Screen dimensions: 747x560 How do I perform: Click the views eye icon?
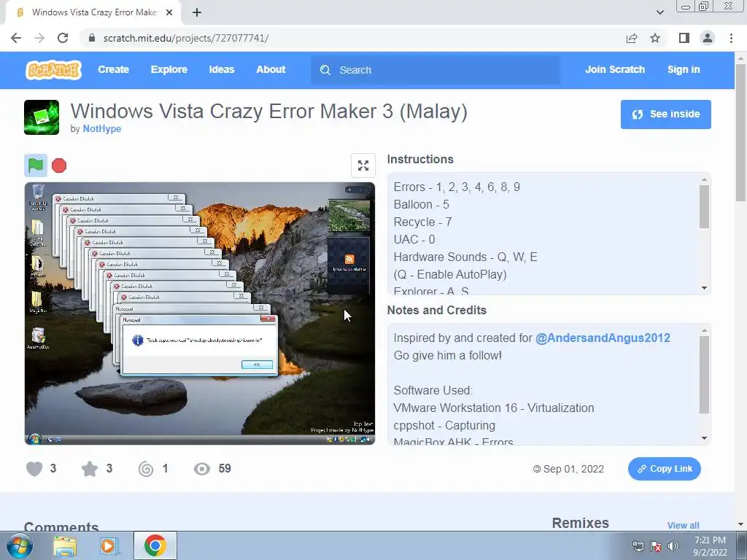click(202, 469)
